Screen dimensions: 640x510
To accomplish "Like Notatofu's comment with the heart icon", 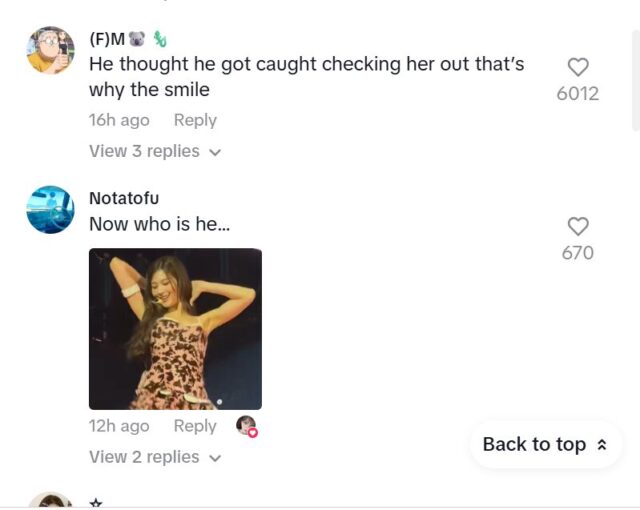I will 578,226.
